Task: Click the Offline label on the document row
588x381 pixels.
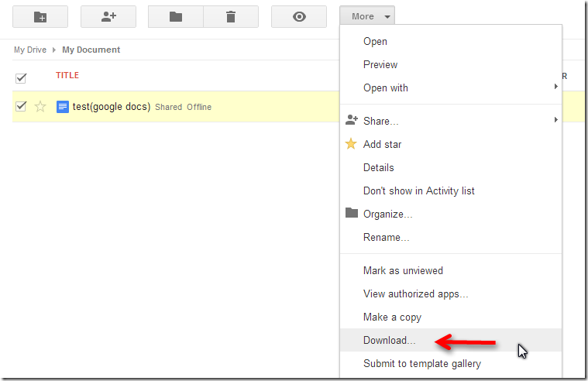Action: click(199, 107)
